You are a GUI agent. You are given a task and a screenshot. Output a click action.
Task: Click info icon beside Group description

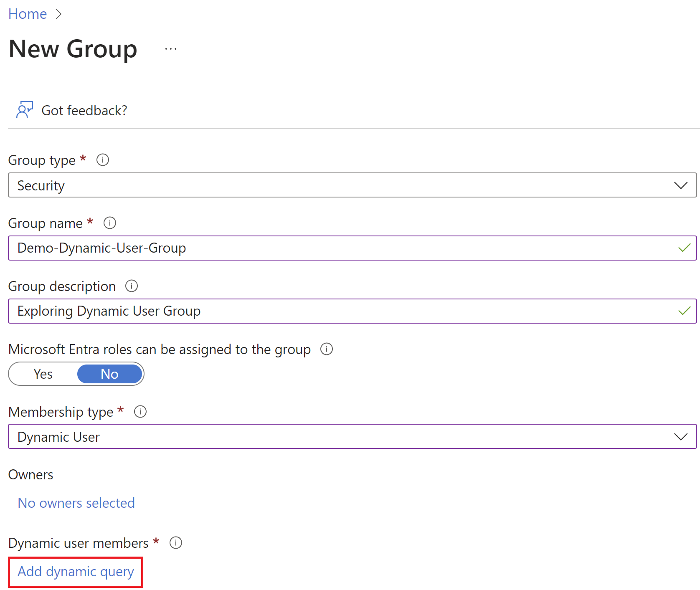(132, 286)
